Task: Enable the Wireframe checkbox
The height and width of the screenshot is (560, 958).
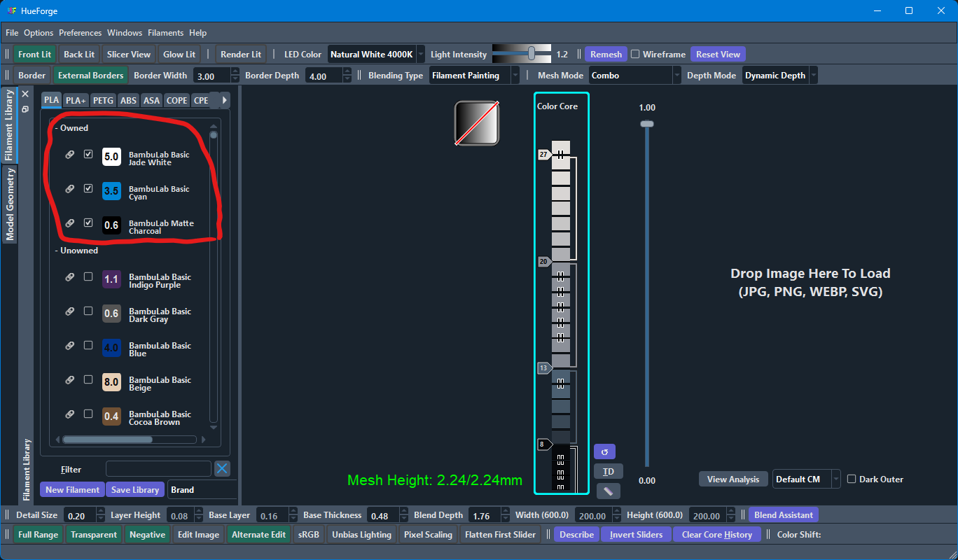Action: tap(635, 54)
